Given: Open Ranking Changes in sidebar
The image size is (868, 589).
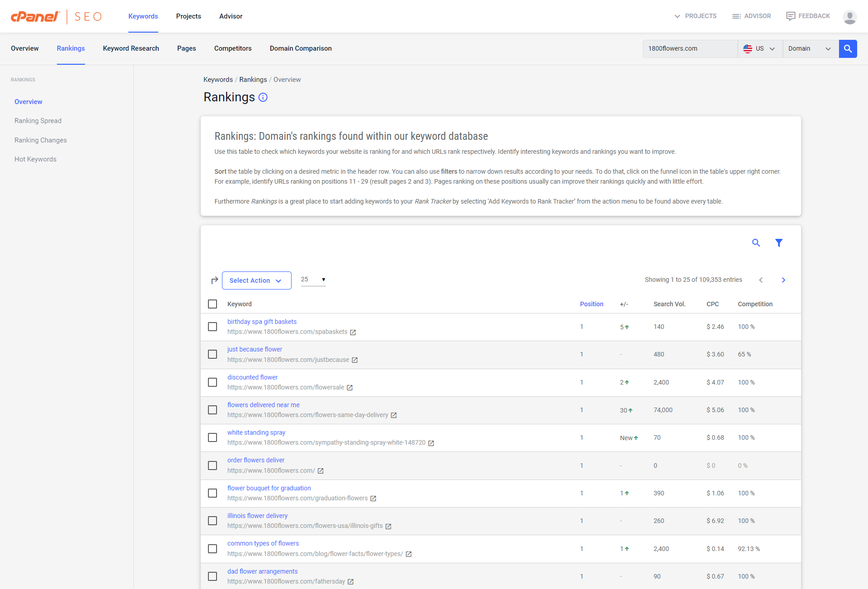Looking at the screenshot, I should click(41, 140).
